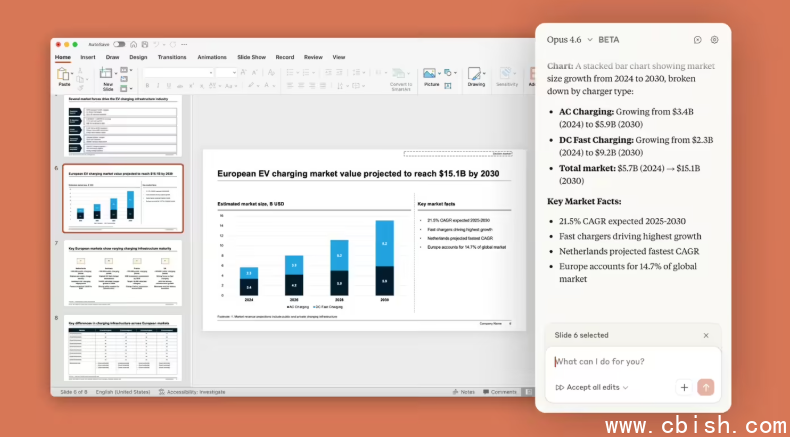Dismiss the Slide 6 selected chip
The image size is (790, 437).
(706, 336)
